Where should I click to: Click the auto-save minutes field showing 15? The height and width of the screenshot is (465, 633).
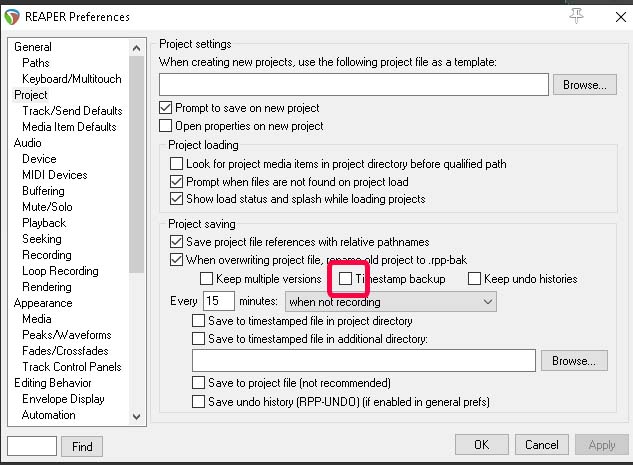[x=218, y=301]
